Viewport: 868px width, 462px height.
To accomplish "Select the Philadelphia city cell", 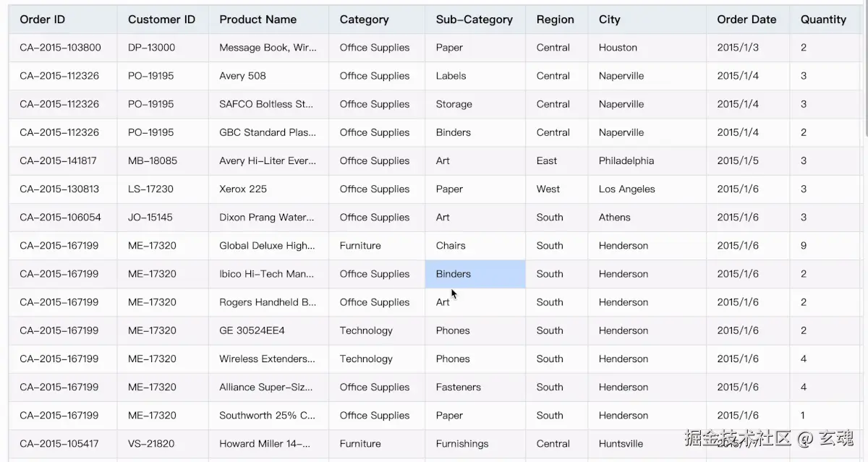I will click(x=626, y=161).
